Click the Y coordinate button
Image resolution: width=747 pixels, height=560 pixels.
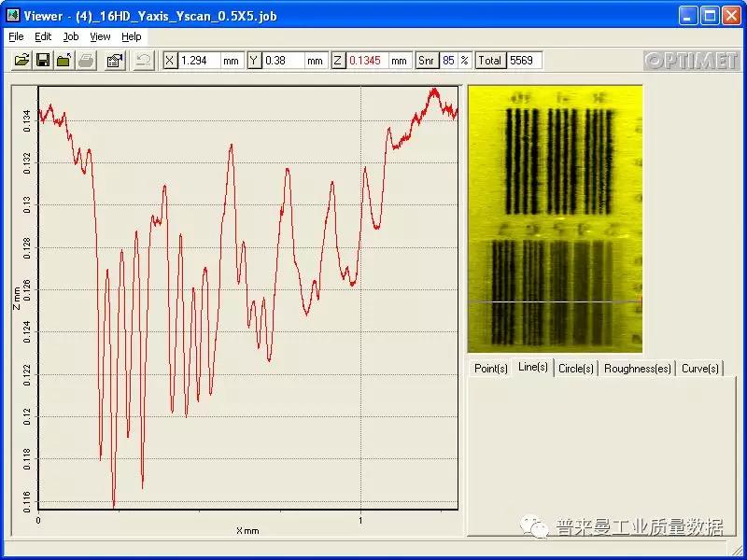(x=254, y=61)
